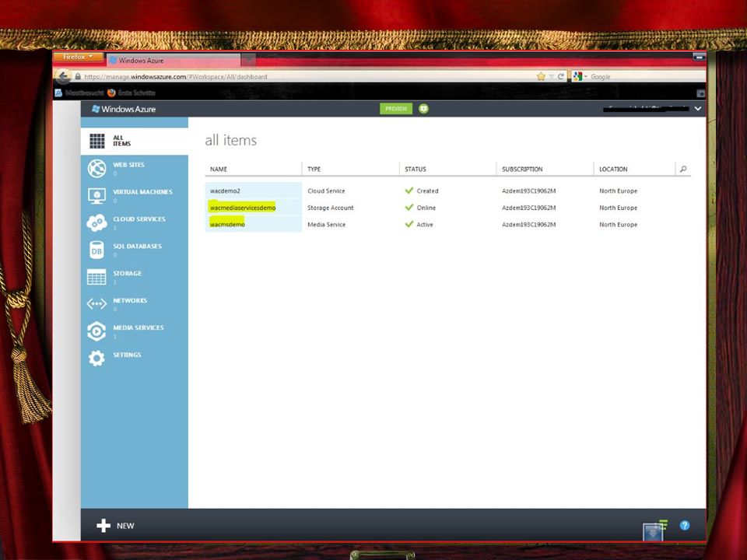Click the plus icon beside NEW
Screen dimensions: 747x560
103,526
